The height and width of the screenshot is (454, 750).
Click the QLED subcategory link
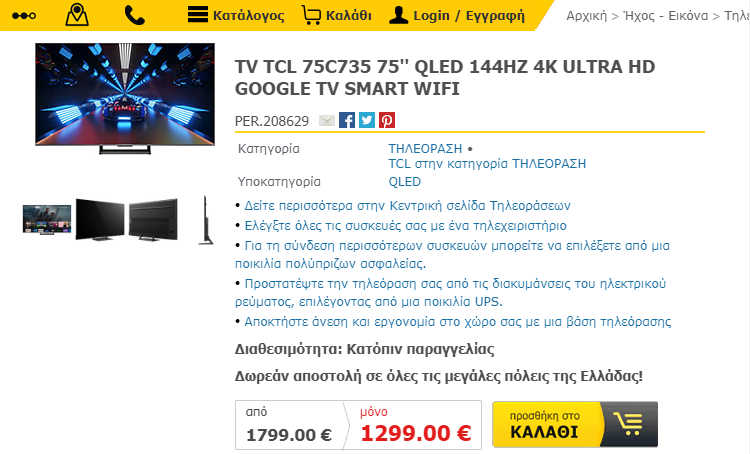405,182
